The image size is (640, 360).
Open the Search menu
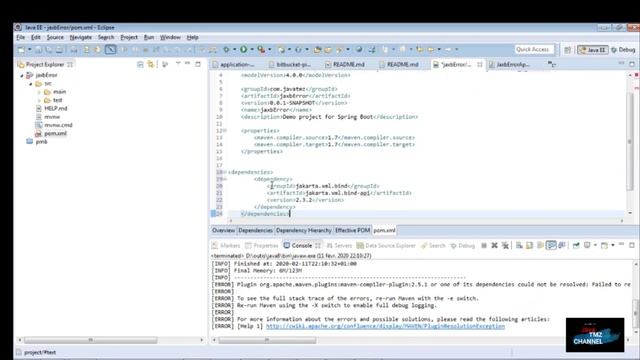point(106,37)
